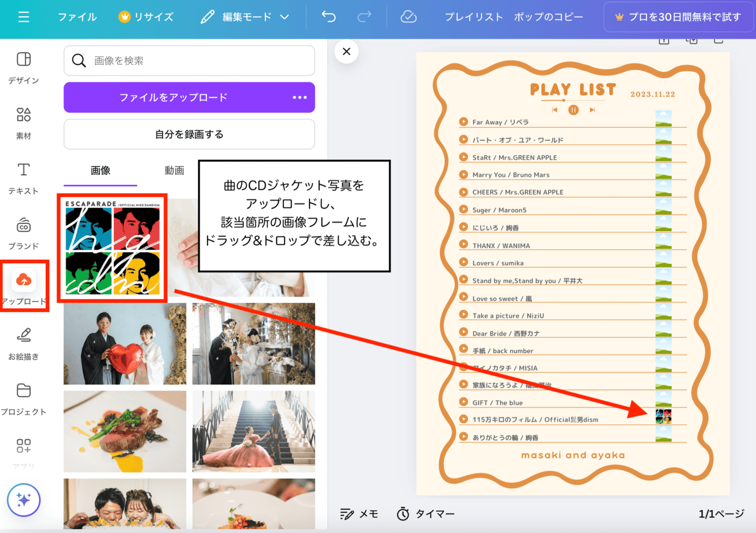
Task: Open upload options three-dot menu
Action: [x=300, y=97]
